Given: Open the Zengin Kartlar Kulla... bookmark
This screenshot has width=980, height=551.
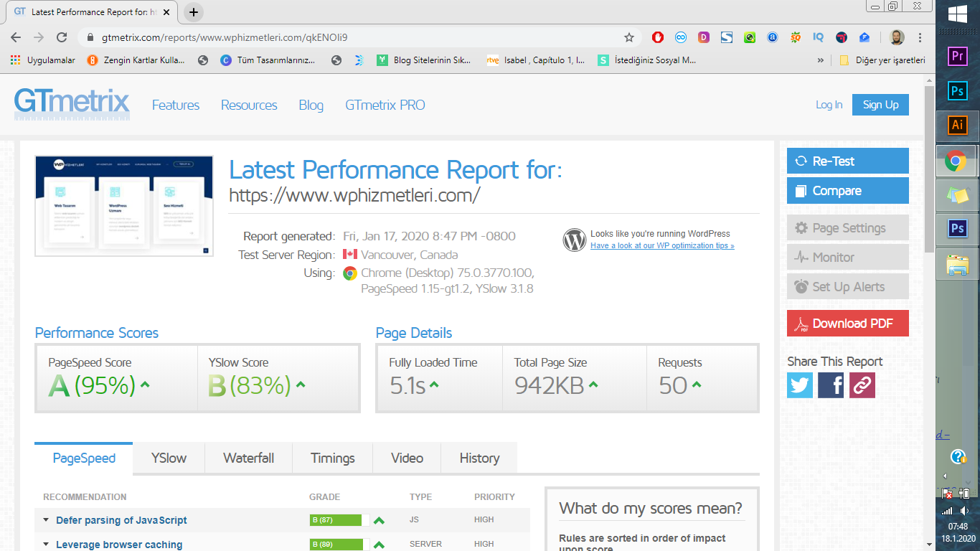Looking at the screenshot, I should coord(136,60).
